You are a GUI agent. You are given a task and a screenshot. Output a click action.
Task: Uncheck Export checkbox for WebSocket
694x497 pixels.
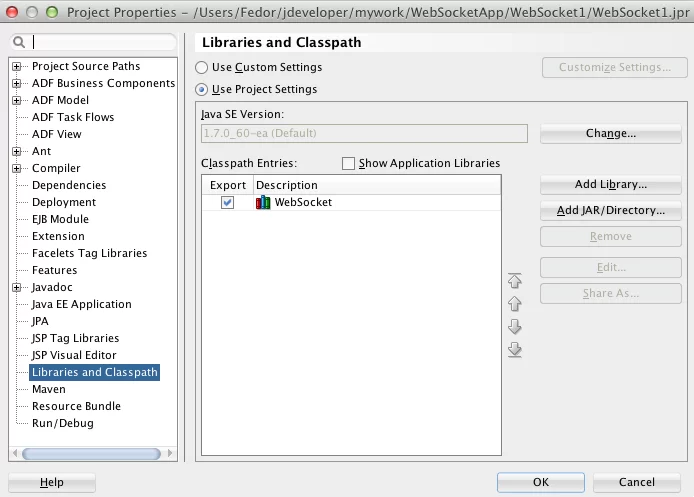coord(227,203)
